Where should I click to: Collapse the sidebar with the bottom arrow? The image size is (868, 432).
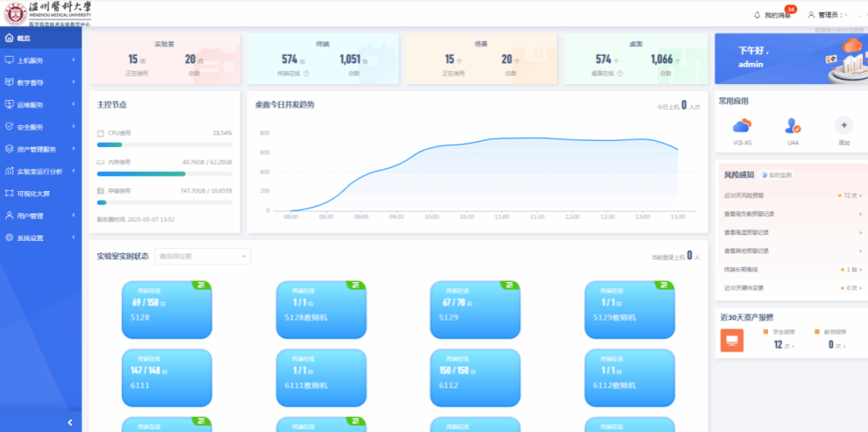pyautogui.click(x=70, y=422)
